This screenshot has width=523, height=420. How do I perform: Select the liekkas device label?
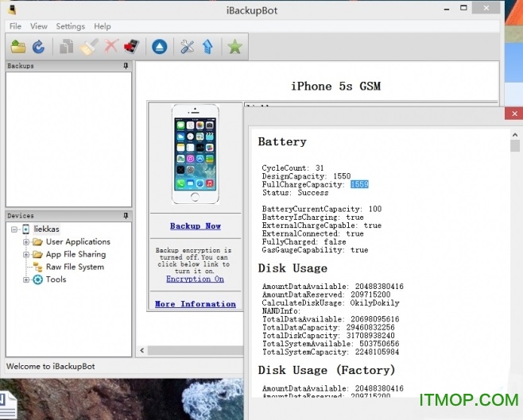point(46,229)
